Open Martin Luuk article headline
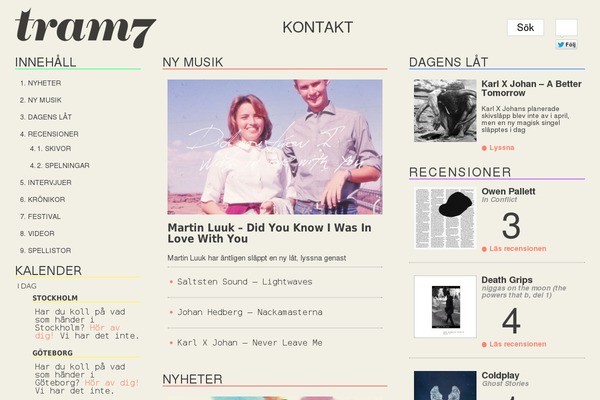This screenshot has width=600, height=400. (269, 233)
